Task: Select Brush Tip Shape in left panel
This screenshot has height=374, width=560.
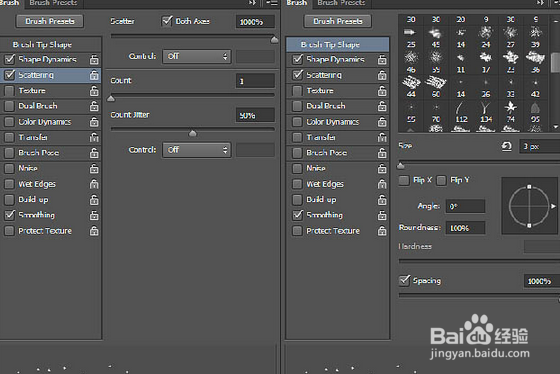Action: click(51, 44)
